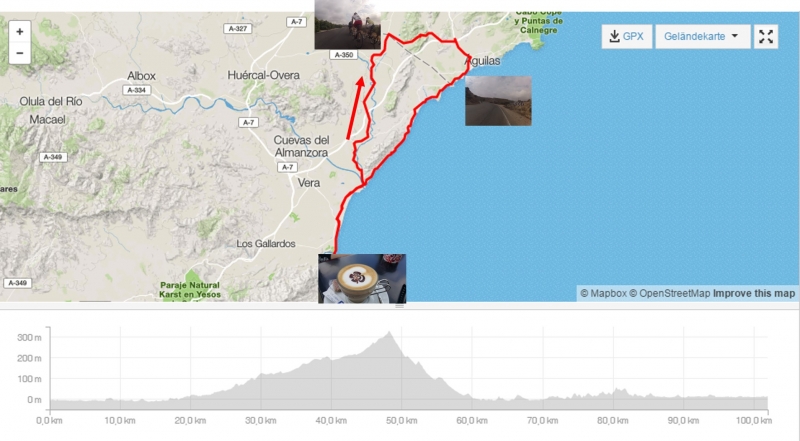Viewport: 800px width, 441px height.
Task: Zoom out the map with minus button
Action: tap(19, 53)
